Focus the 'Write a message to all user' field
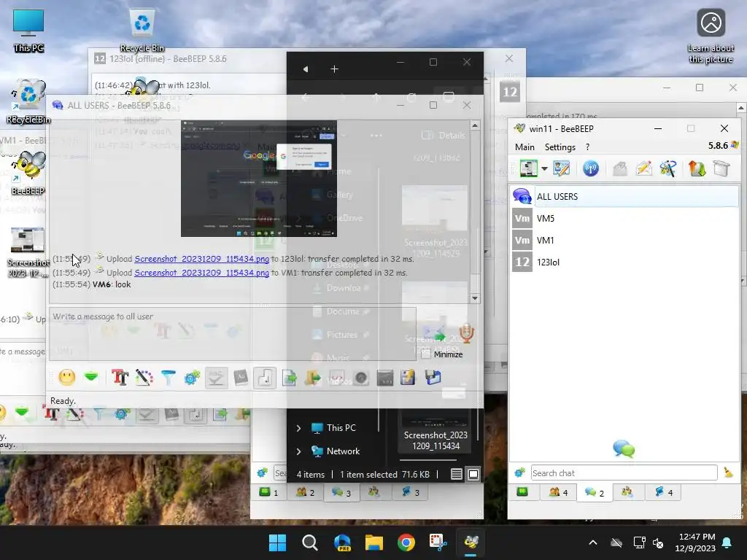 coord(232,333)
